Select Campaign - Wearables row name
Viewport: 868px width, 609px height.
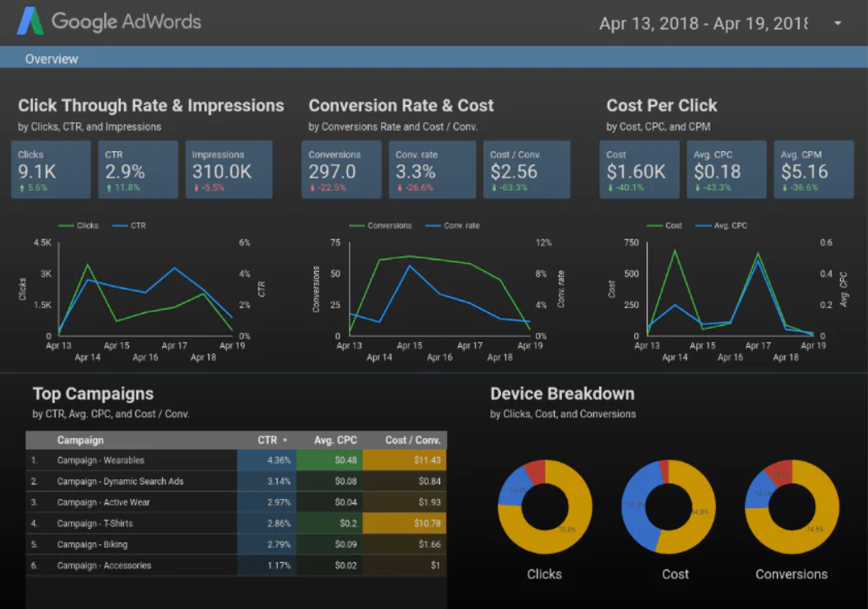point(101,460)
